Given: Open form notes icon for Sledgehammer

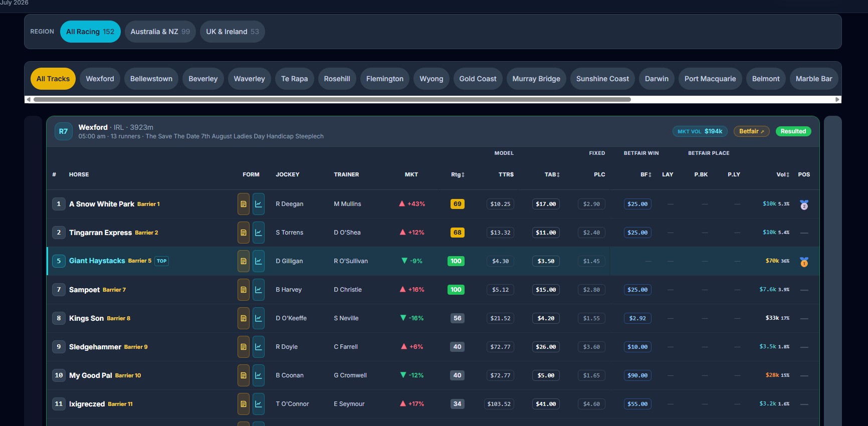Looking at the screenshot, I should point(244,347).
